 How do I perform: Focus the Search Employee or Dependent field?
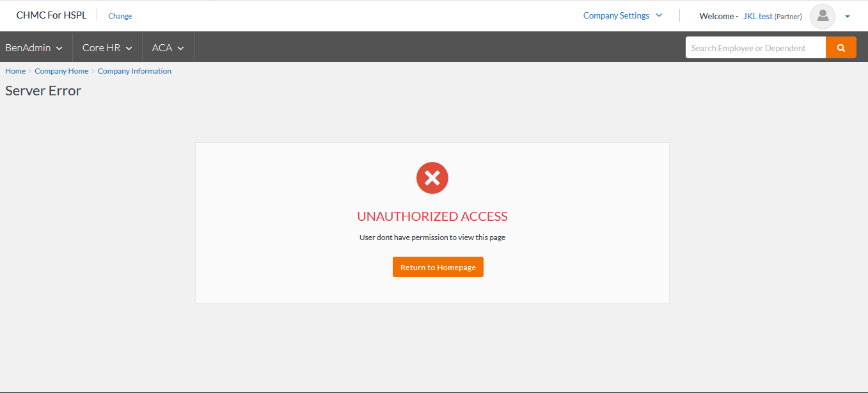click(755, 47)
